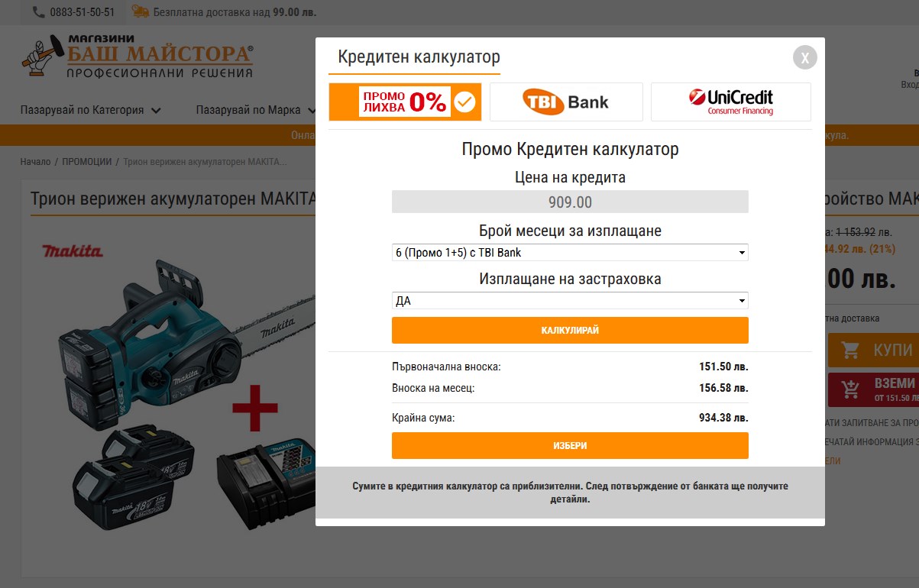Click the add-to-cart icon on ВЗЕМИ
The image size is (919, 588).
[849, 389]
